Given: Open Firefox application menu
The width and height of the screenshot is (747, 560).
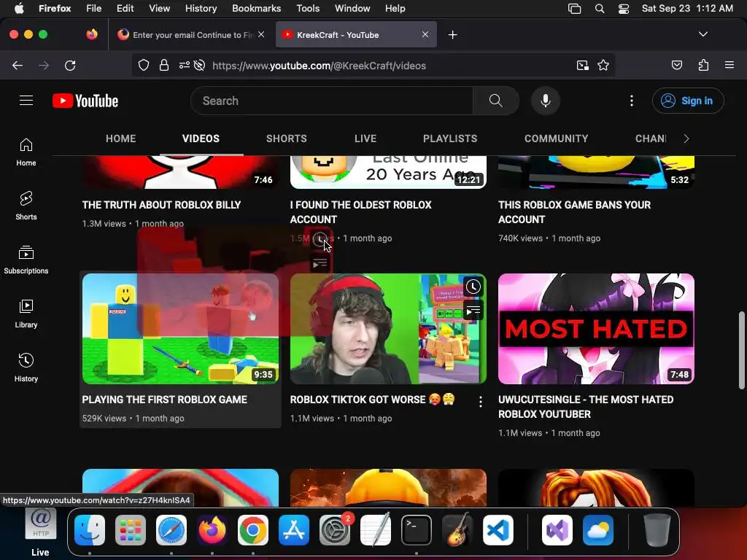Looking at the screenshot, I should (729, 65).
